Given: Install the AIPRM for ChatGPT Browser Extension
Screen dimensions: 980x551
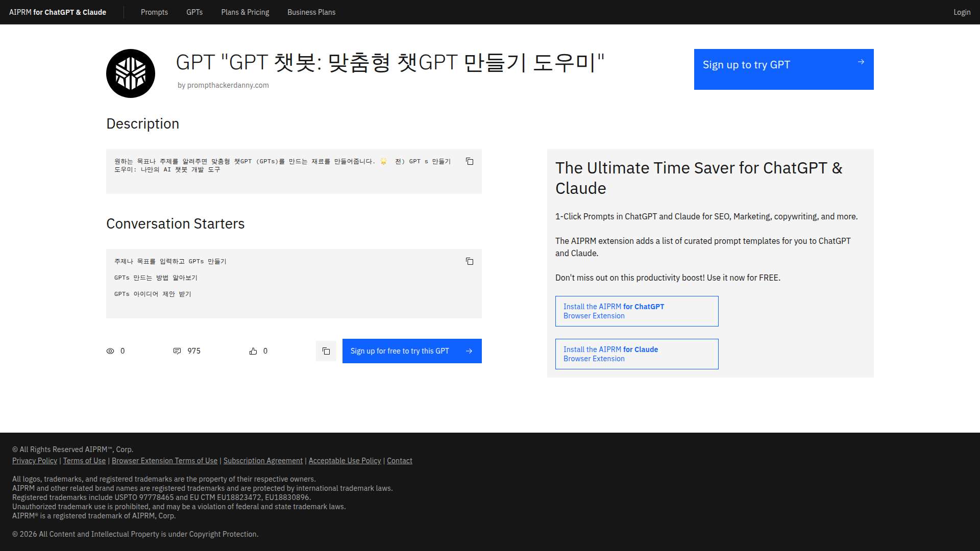Looking at the screenshot, I should (x=637, y=311).
